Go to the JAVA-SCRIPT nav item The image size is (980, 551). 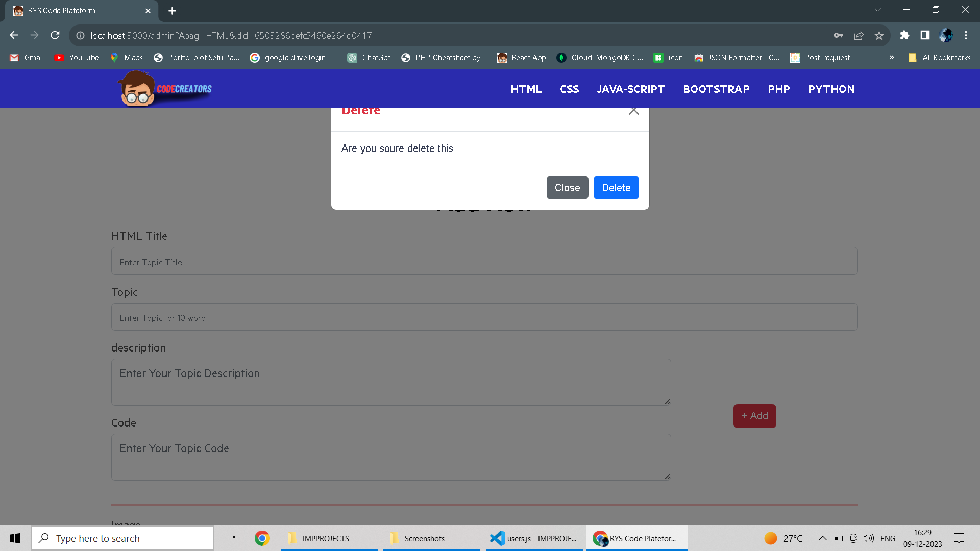tap(630, 89)
